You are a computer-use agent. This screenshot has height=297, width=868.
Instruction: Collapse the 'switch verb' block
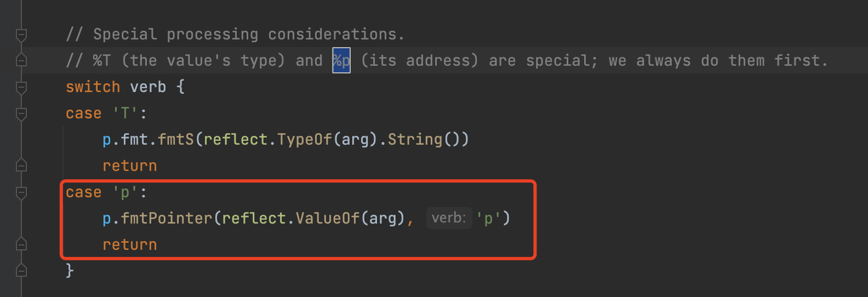[x=21, y=87]
